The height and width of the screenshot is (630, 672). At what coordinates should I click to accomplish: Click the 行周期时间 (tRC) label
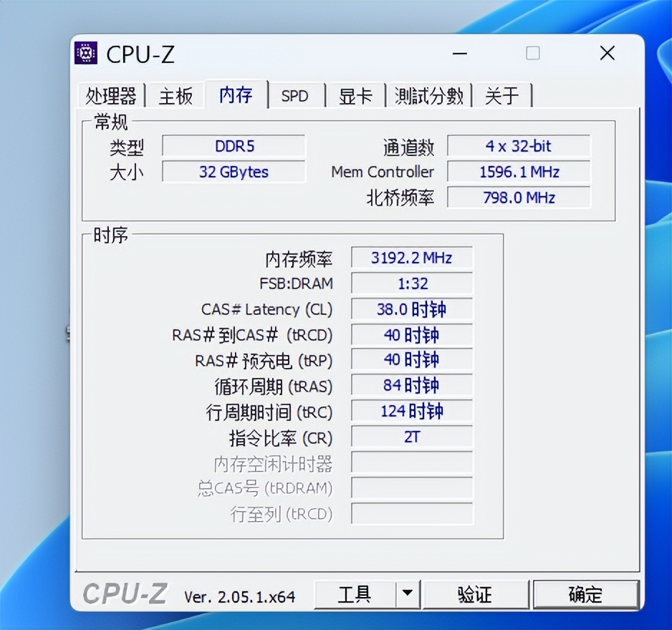(269, 412)
